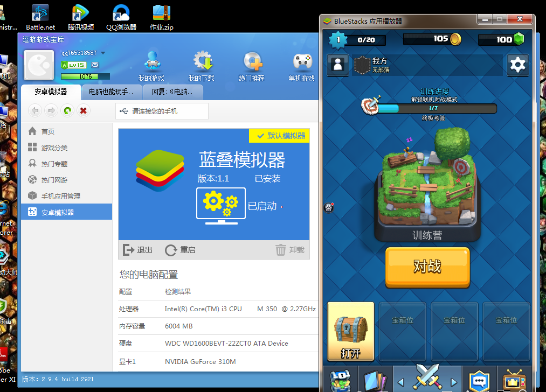Click disk value WDC WD1600BEVT-22ZCT0 ATA Device

pyautogui.click(x=226, y=344)
